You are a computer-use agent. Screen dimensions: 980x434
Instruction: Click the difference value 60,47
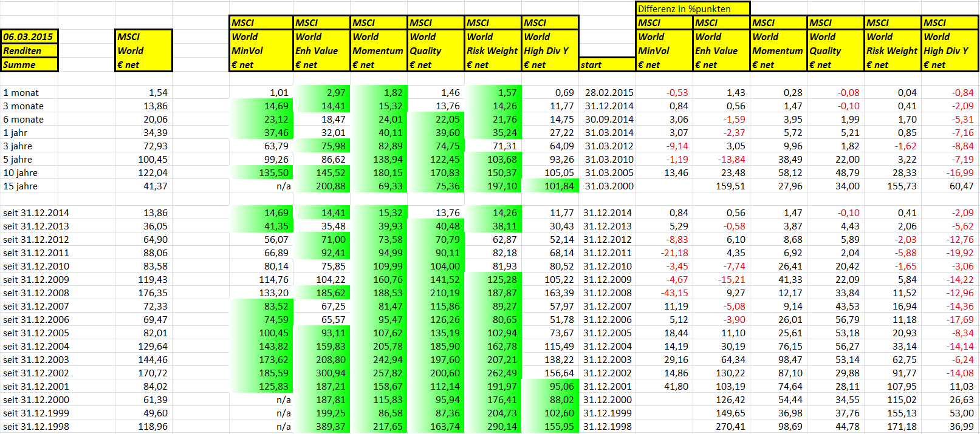[962, 186]
